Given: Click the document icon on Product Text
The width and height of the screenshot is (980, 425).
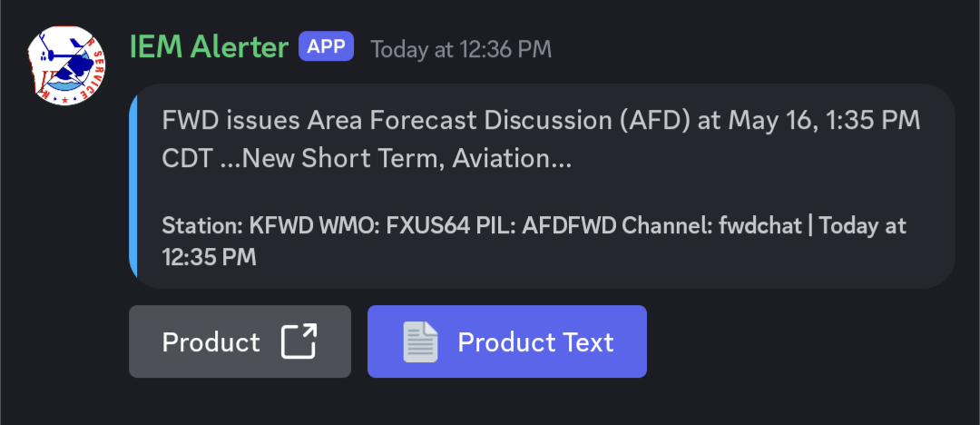Looking at the screenshot, I should pyautogui.click(x=420, y=341).
